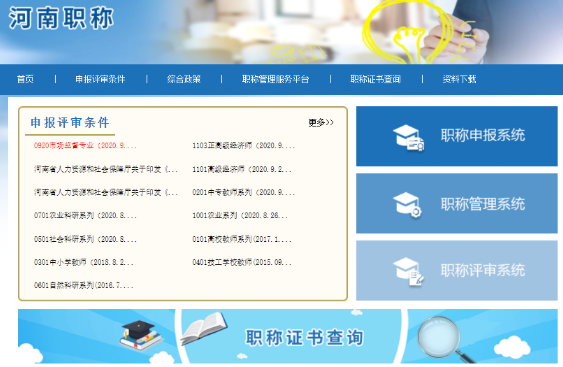
Task: Click the 河南职称 site logo
Action: [x=61, y=18]
